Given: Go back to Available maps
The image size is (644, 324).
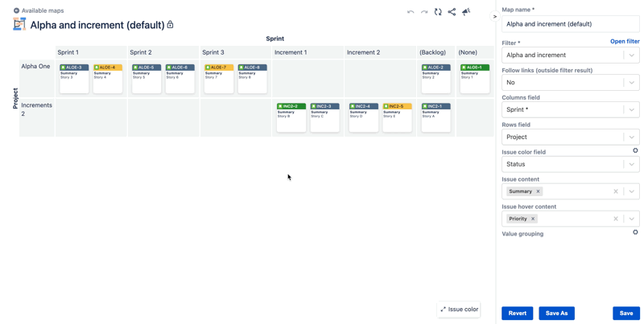Looking at the screenshot, I should 39,10.
